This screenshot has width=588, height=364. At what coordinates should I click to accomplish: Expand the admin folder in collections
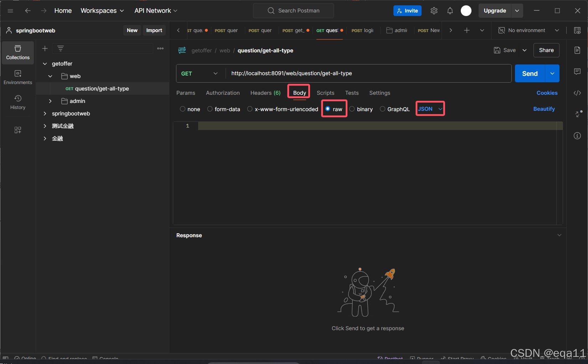point(50,101)
